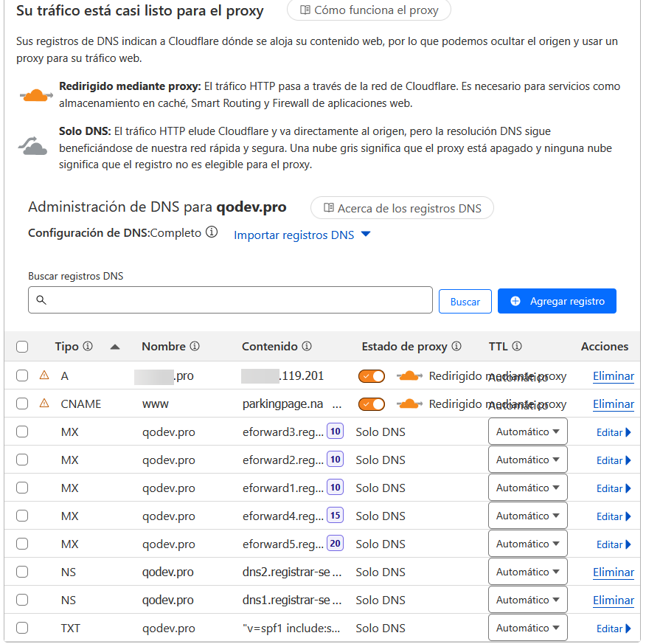Click the orange proxied cloud legend icon

[x=36, y=96]
